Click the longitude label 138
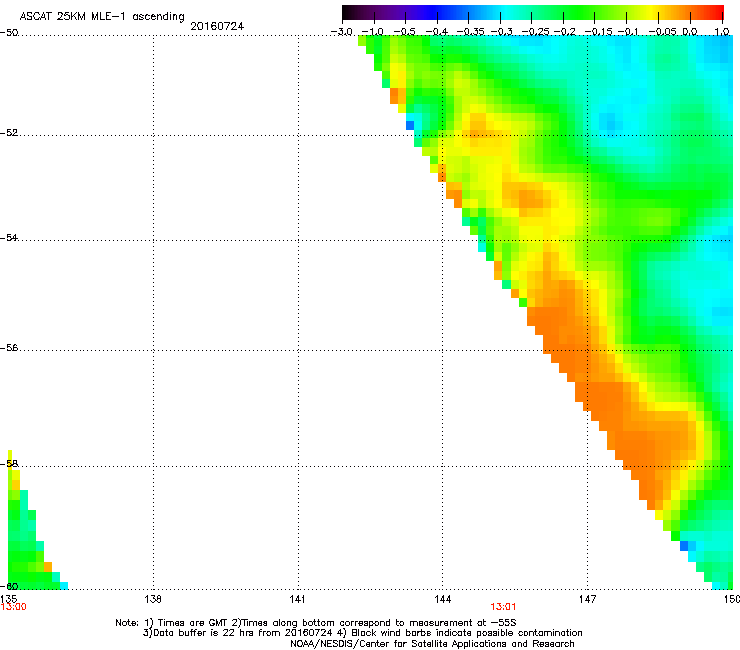Screen dimensions: 740x650 coord(152,599)
